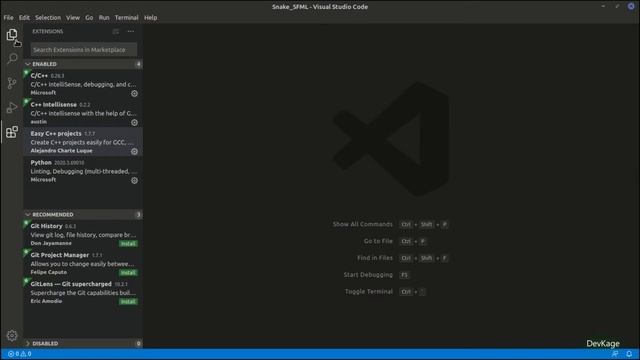
Task: Select the C++ Intellisense extension entry
Action: [x=83, y=113]
